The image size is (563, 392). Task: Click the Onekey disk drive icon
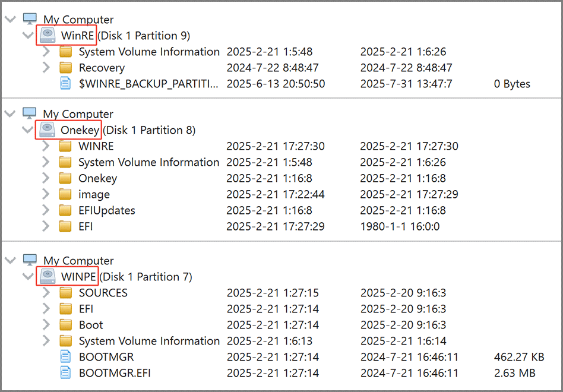pyautogui.click(x=48, y=130)
